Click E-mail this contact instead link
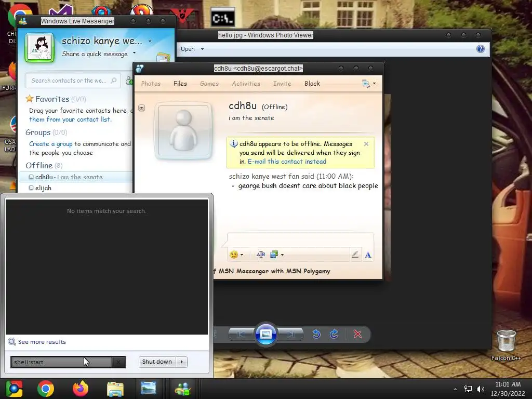Image resolution: width=532 pixels, height=399 pixels. click(287, 162)
